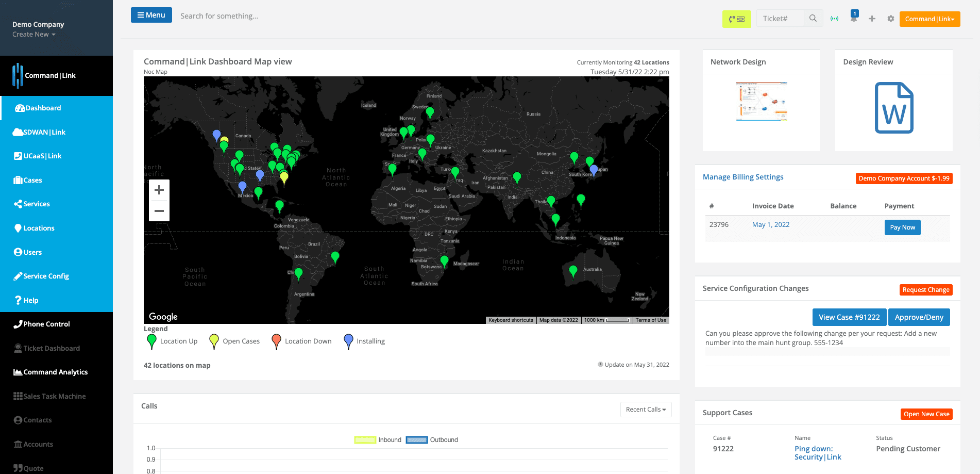Click Open New Case
The height and width of the screenshot is (474, 980).
point(926,414)
